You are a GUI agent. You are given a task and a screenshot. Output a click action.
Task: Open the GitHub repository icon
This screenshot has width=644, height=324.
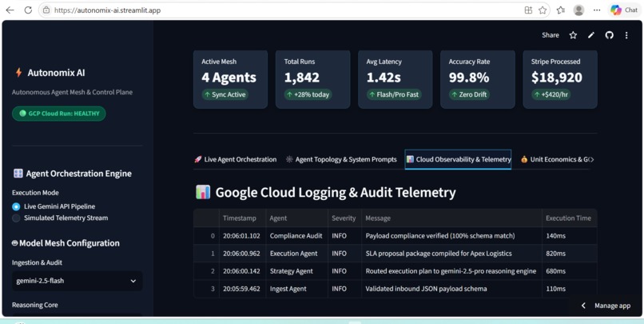pos(610,35)
